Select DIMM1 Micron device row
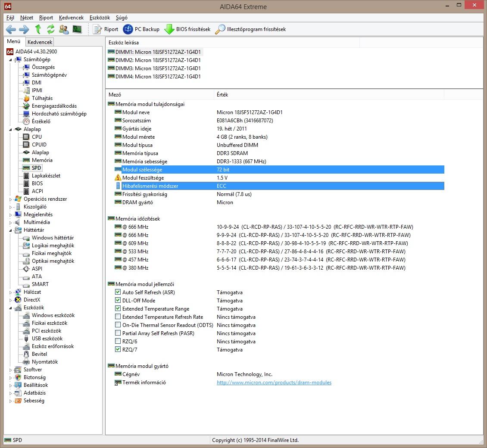 pos(155,52)
